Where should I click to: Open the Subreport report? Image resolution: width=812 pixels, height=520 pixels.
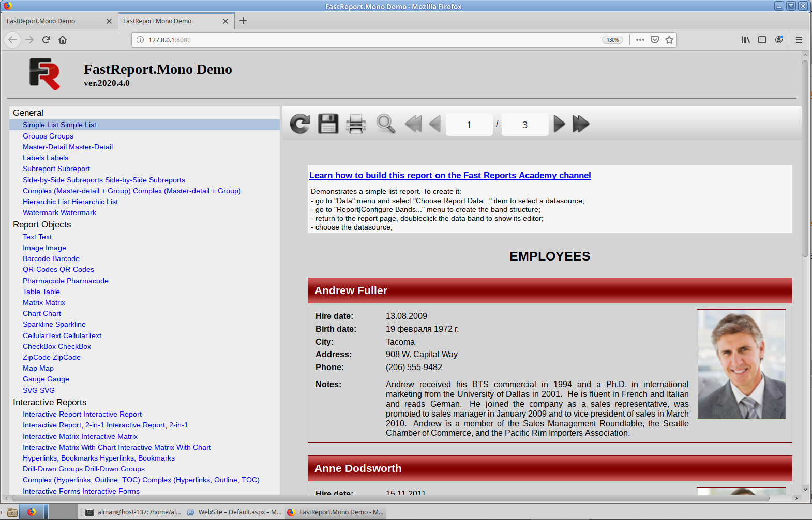pos(56,169)
